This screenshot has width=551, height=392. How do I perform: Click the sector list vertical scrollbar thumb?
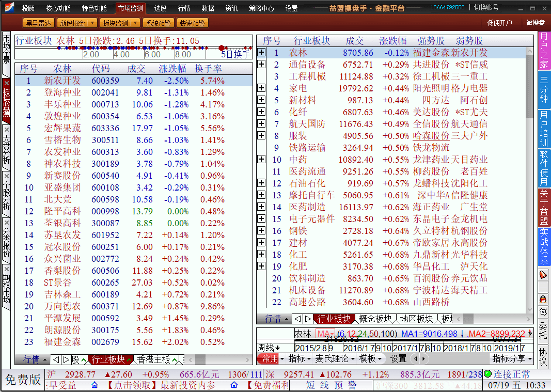coord(530,86)
